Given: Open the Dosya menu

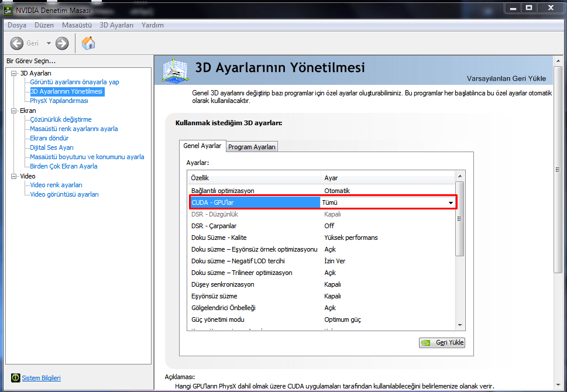Looking at the screenshot, I should 17,25.
